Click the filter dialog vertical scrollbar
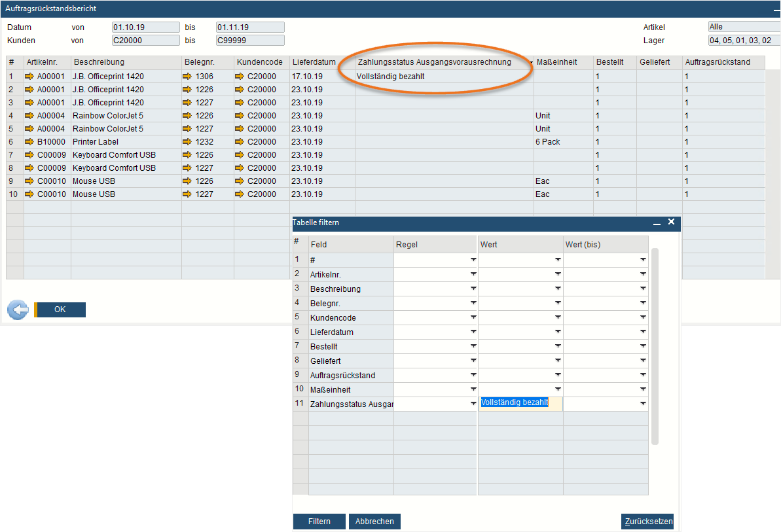The width and height of the screenshot is (781, 532). pyautogui.click(x=655, y=346)
